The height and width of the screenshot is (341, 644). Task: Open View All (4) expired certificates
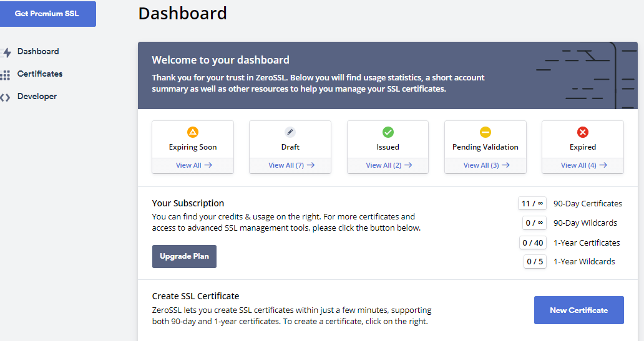coord(584,165)
